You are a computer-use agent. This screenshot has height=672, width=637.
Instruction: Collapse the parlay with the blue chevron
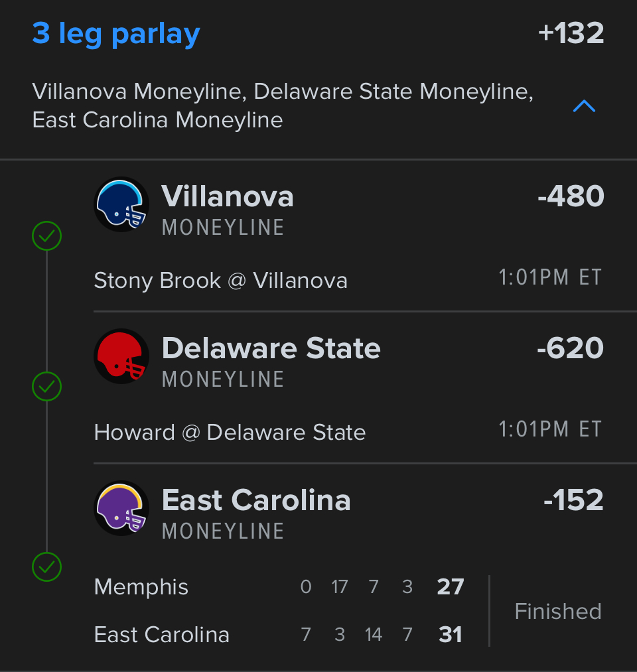tap(584, 106)
